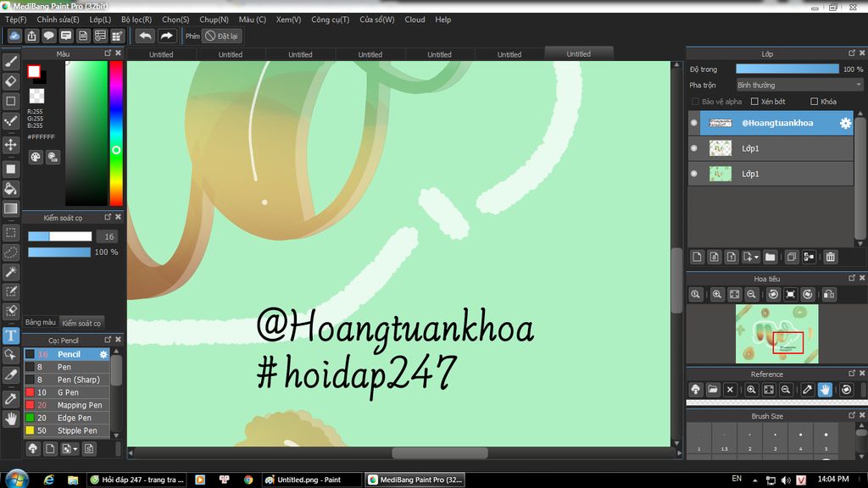Select the Mapping Pen brush
Image resolution: width=868 pixels, height=488 pixels.
pos(66,405)
